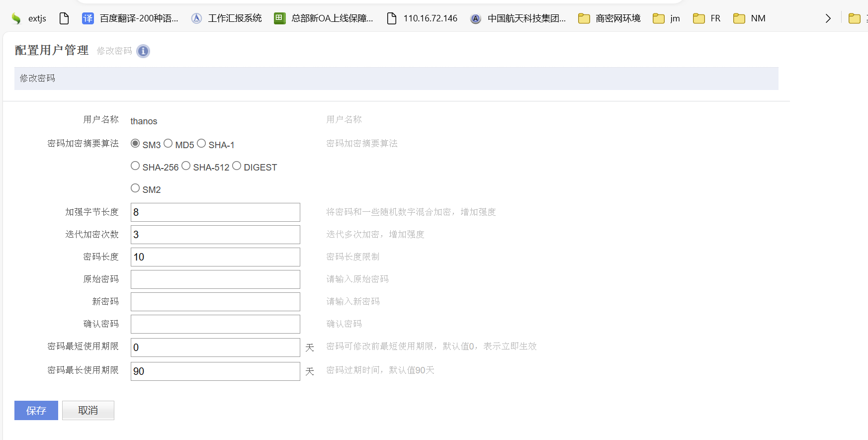This screenshot has height=440, width=868.
Task: Focus the 迭代加密次数 input field
Action: pos(215,235)
